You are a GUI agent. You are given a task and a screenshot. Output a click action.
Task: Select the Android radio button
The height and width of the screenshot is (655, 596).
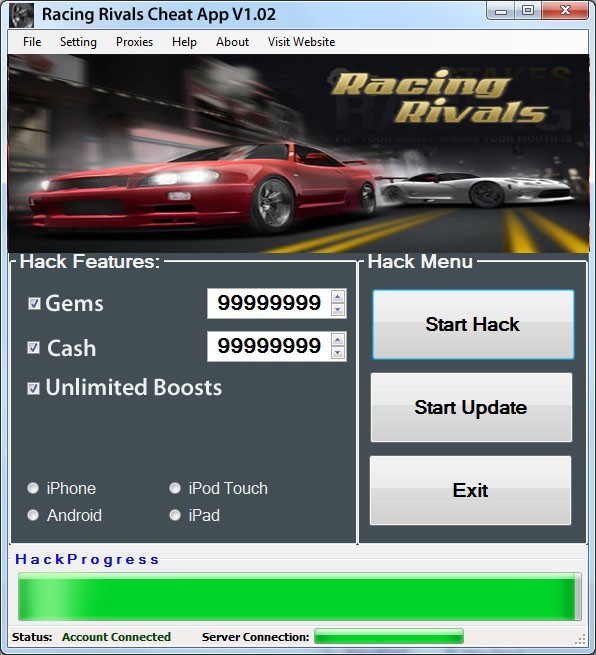click(x=33, y=515)
